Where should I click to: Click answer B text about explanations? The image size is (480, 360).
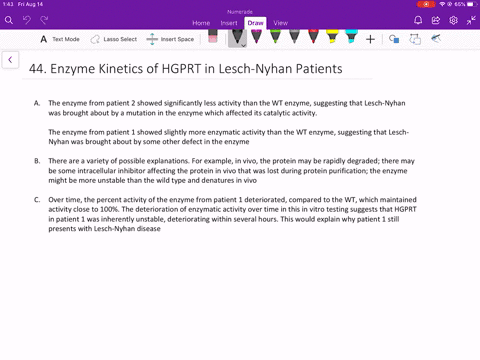tap(231, 171)
